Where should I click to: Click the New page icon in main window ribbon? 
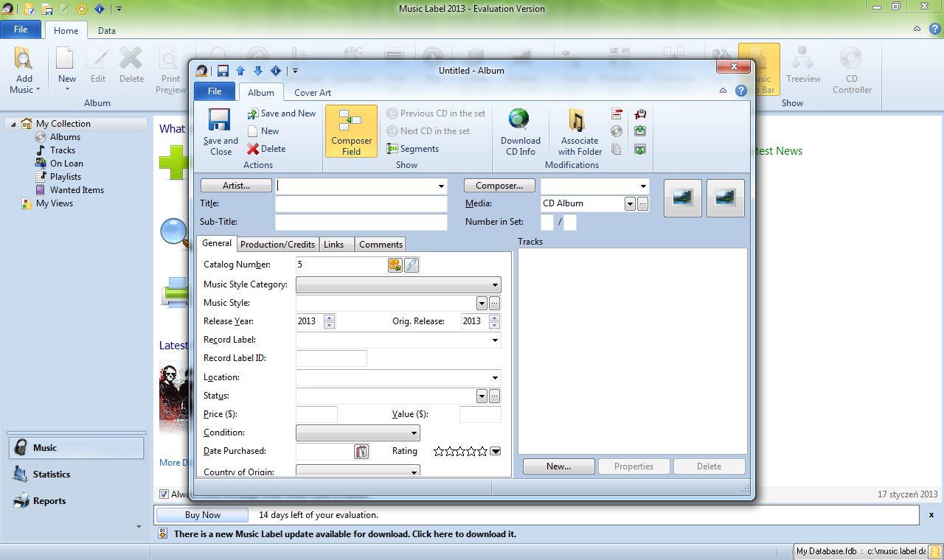click(66, 59)
